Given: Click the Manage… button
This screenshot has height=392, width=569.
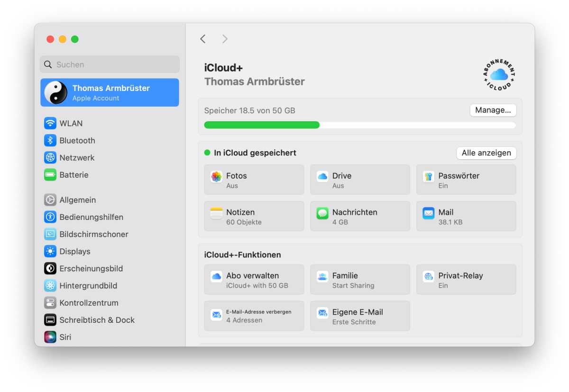Looking at the screenshot, I should point(493,110).
